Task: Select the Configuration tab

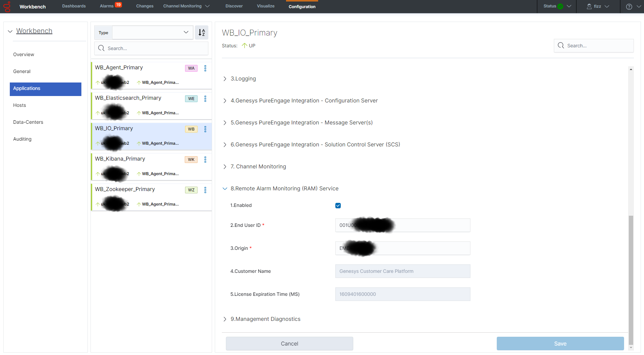Action: (x=302, y=6)
